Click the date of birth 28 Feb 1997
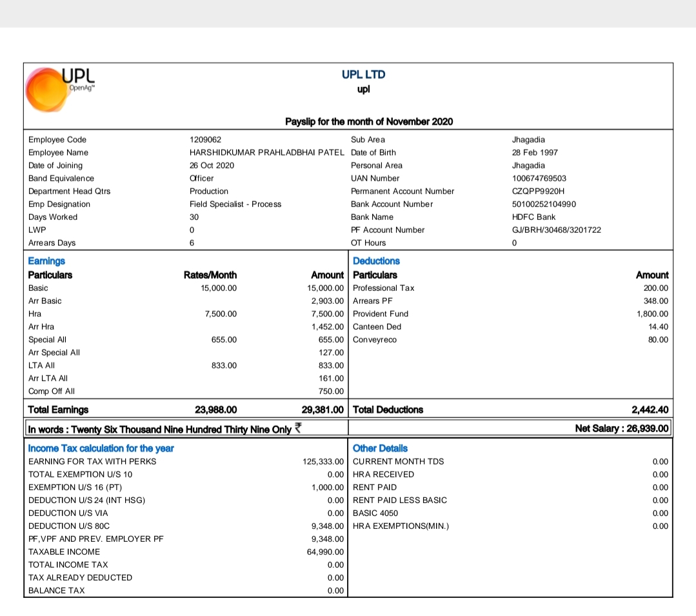 tap(535, 153)
